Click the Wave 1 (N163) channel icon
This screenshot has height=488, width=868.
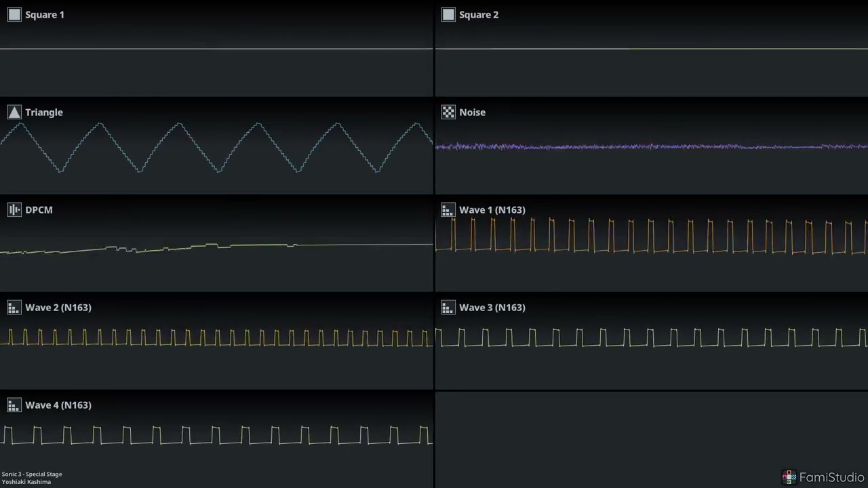coord(448,209)
